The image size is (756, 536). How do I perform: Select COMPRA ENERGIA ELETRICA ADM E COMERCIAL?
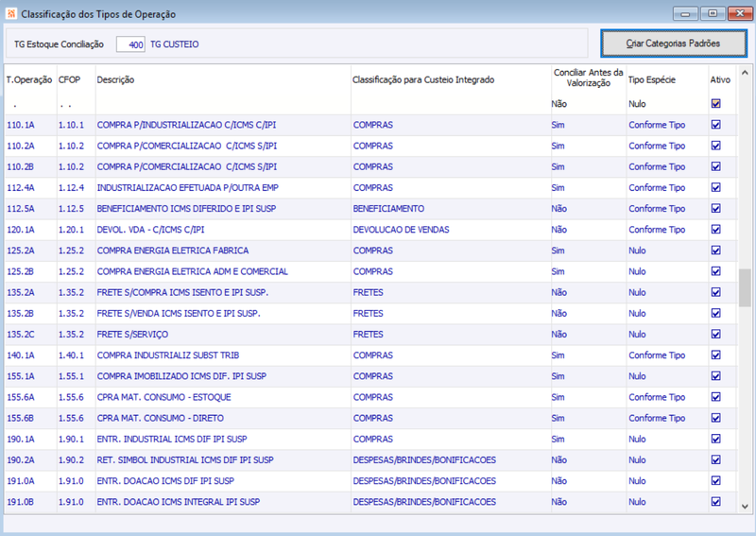point(193,271)
